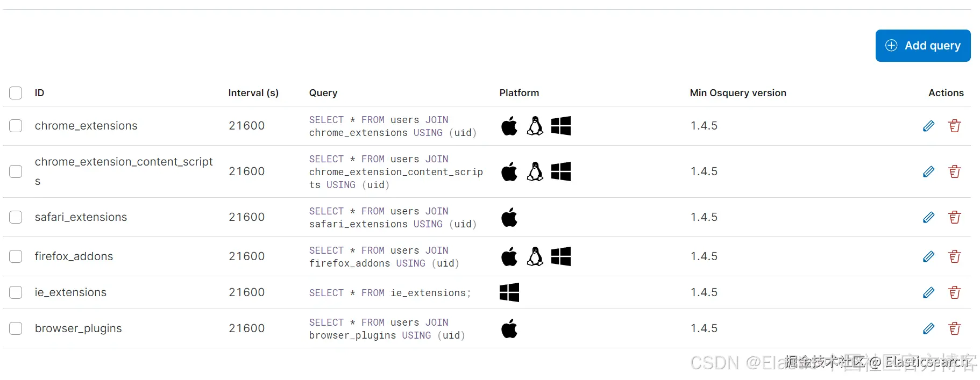Click the Add query button
Screen dimensions: 980x380
click(x=922, y=46)
